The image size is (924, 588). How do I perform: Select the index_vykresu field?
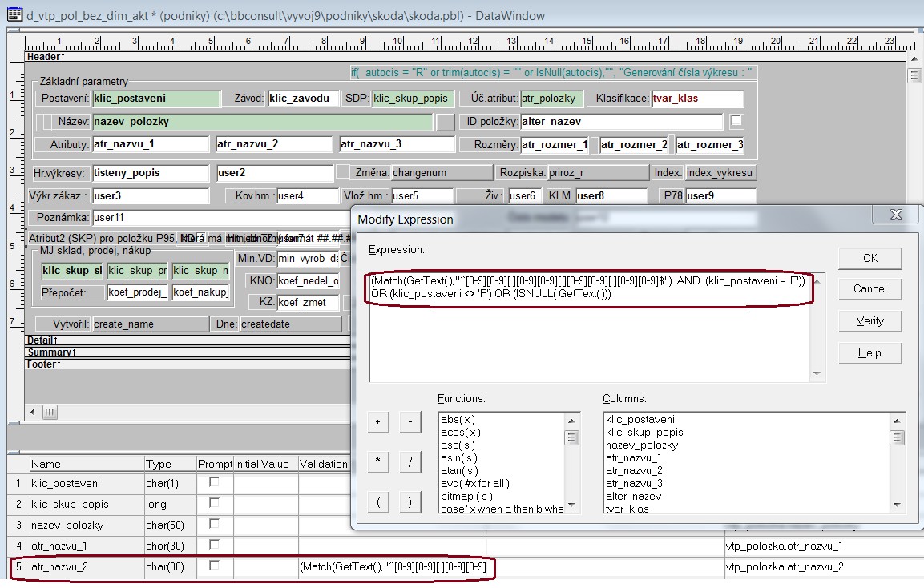tap(720, 173)
